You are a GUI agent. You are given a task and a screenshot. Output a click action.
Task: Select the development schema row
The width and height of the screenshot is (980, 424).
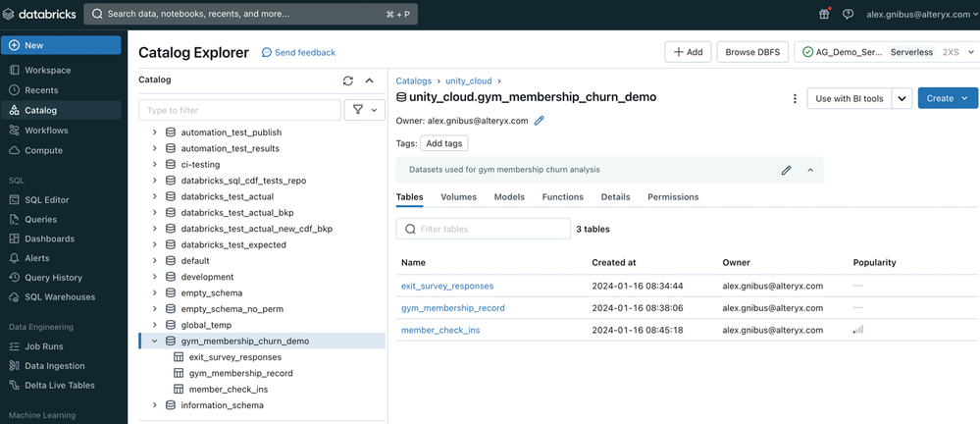(262, 277)
